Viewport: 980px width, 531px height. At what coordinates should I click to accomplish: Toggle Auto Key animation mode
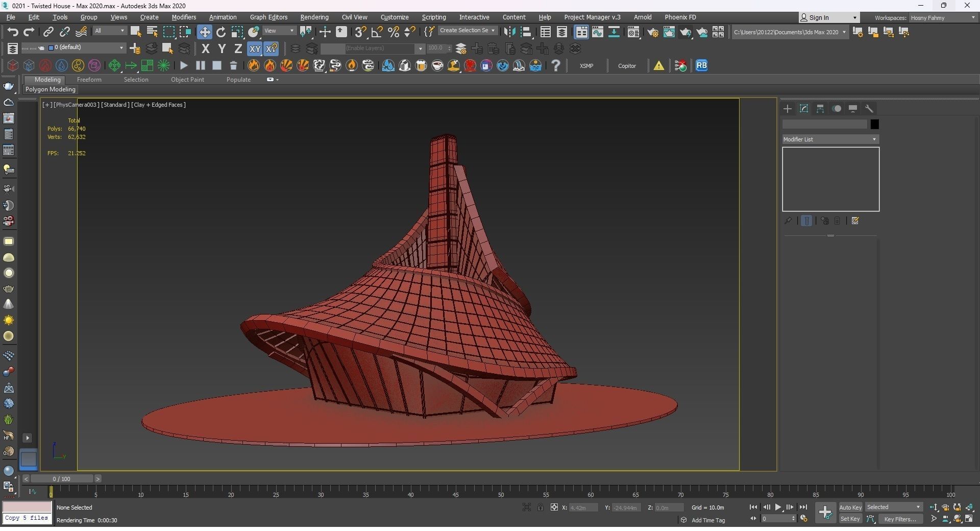pos(850,508)
